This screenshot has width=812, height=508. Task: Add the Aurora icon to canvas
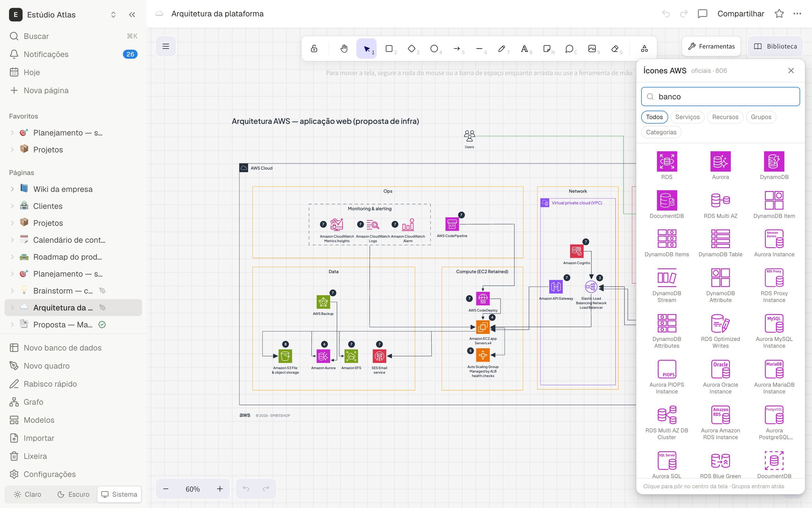click(720, 165)
